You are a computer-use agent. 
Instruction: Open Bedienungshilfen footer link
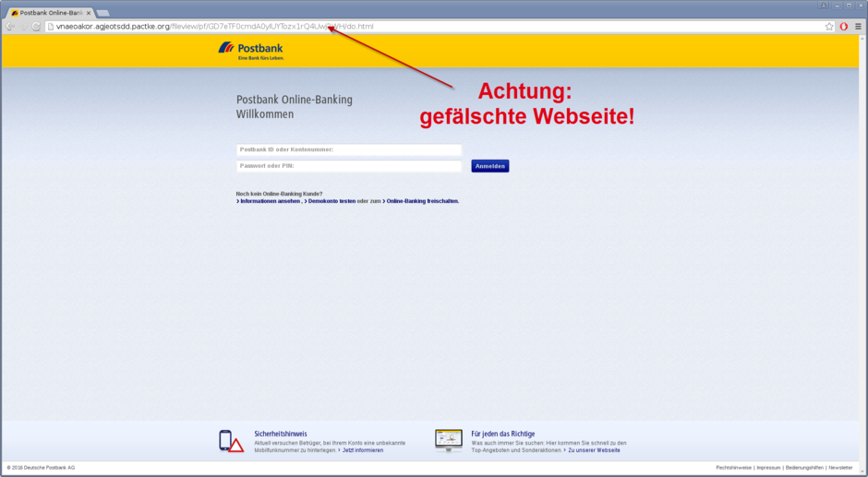pyautogui.click(x=804, y=468)
